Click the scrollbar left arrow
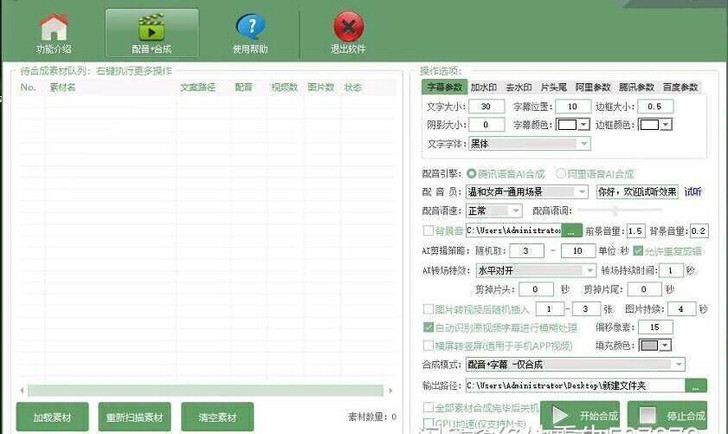Viewport: 728px width, 434px height. coord(22,390)
